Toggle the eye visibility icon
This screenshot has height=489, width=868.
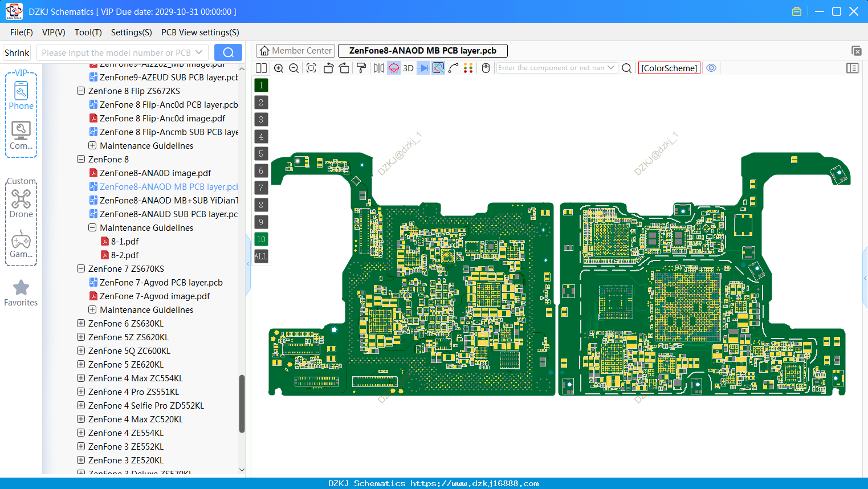coord(711,68)
